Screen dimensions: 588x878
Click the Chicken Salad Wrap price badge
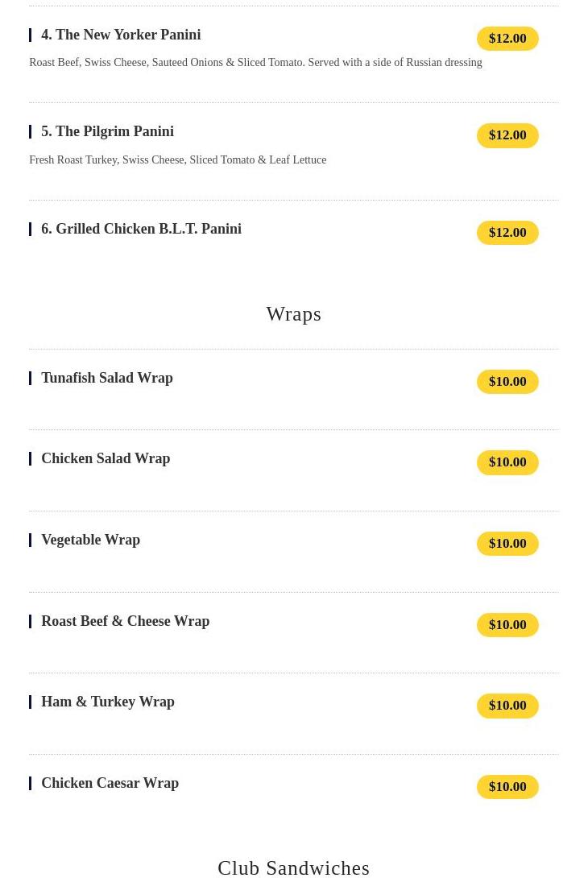click(x=507, y=462)
